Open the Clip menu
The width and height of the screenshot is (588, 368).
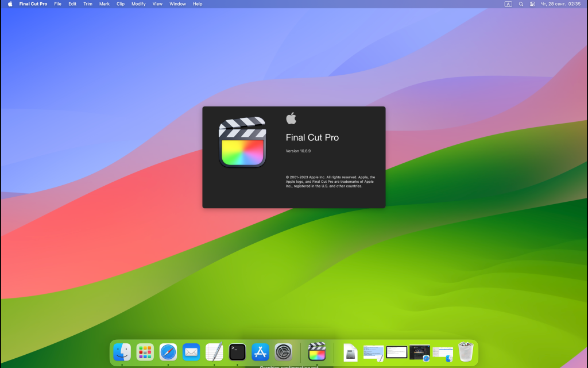click(x=121, y=4)
